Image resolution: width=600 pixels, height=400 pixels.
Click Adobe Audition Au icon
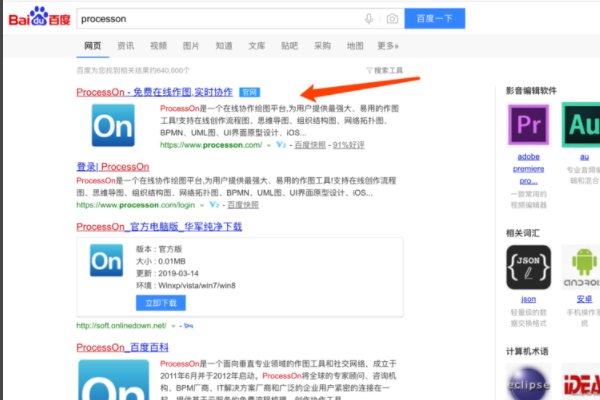pyautogui.click(x=581, y=124)
